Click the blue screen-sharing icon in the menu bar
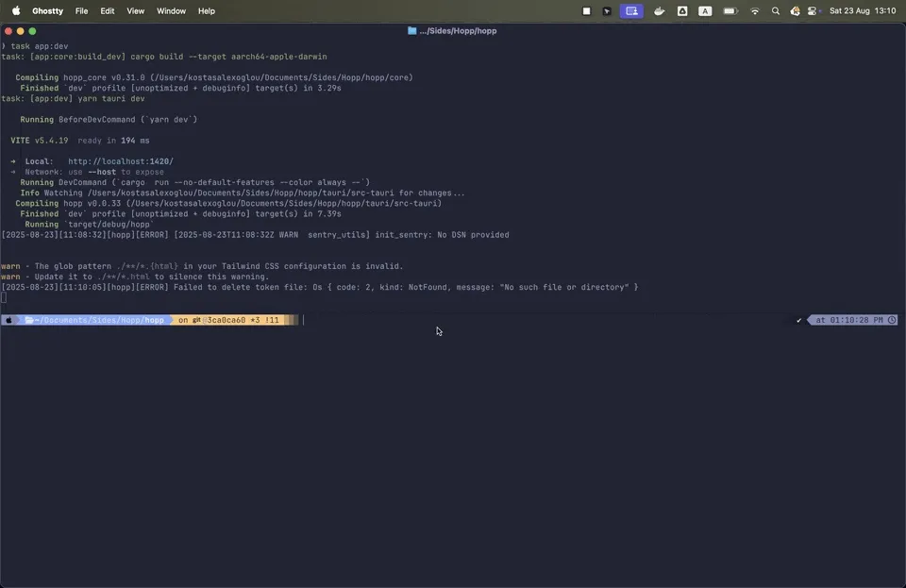The height and width of the screenshot is (588, 906). (631, 10)
